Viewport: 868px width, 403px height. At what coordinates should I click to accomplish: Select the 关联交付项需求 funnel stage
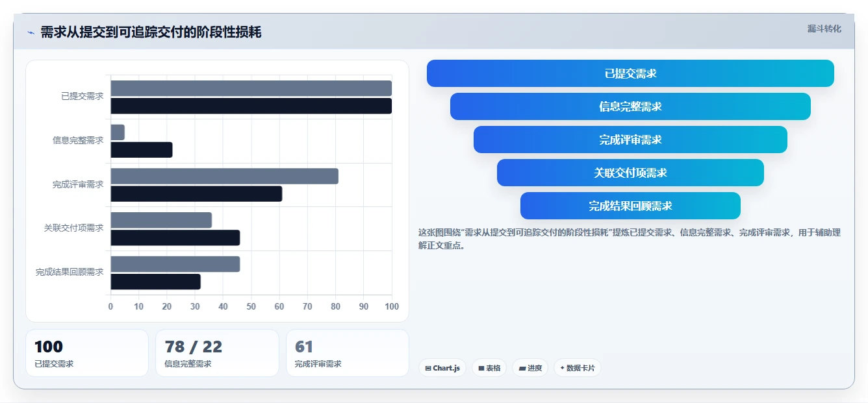point(630,173)
